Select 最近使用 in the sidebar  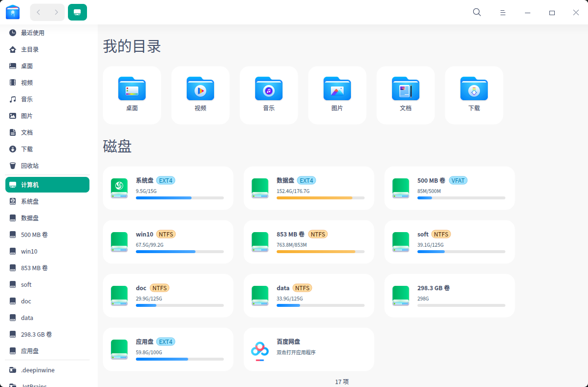tap(32, 33)
